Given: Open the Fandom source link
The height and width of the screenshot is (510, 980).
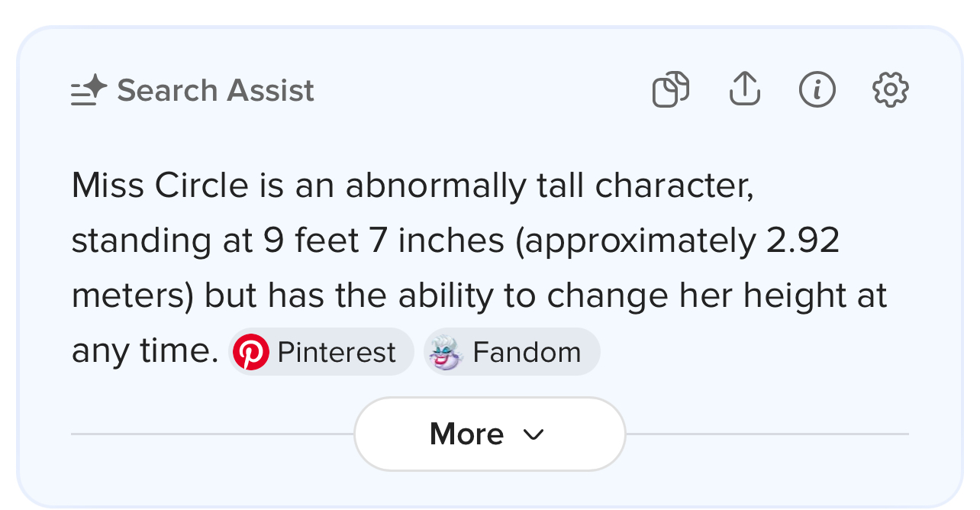Looking at the screenshot, I should point(527,352).
